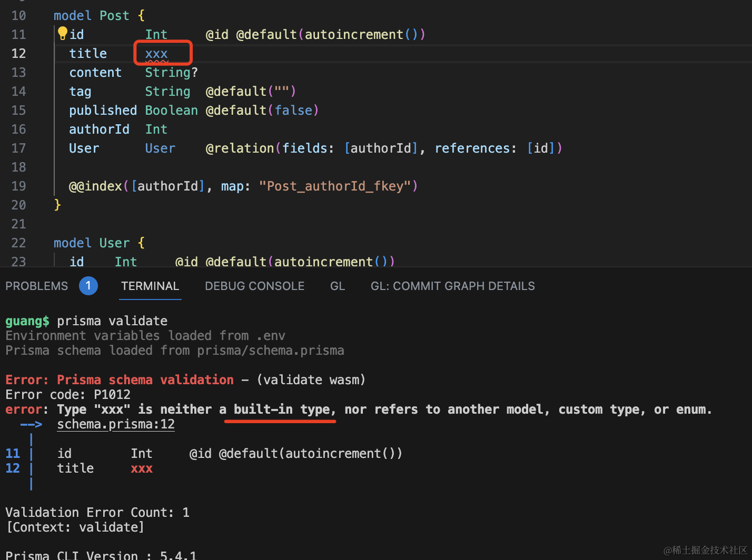Click the prisma validate command in the terminal
This screenshot has height=560, width=752.
(x=112, y=321)
